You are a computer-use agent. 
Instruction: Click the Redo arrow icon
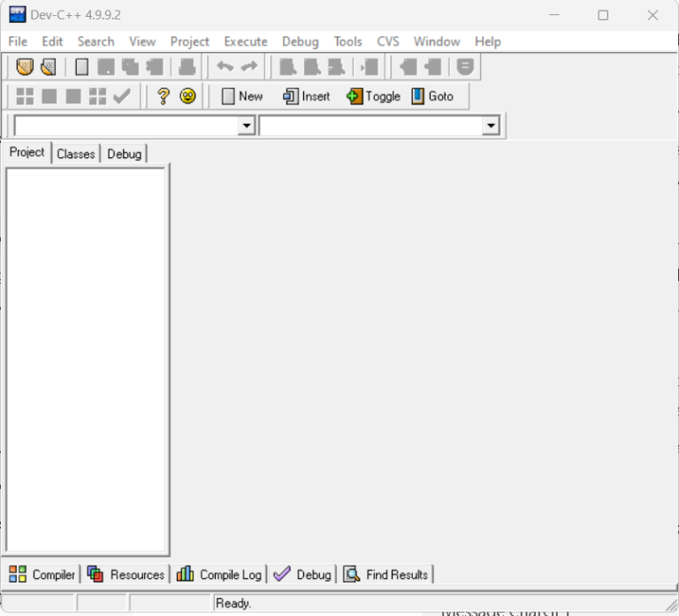pyautogui.click(x=249, y=66)
